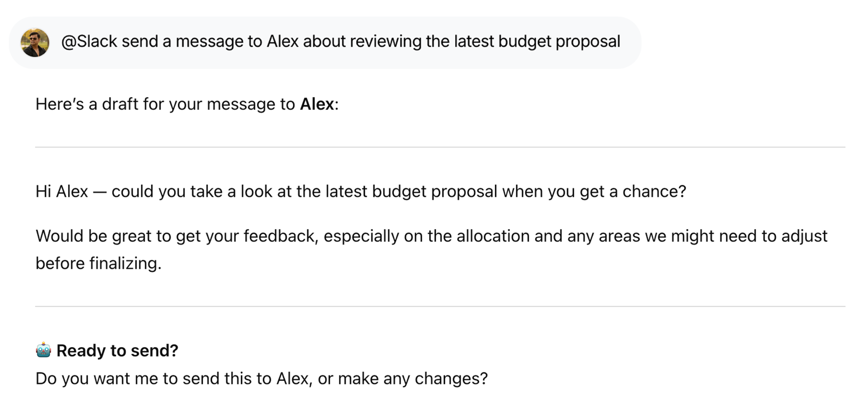Click the "before finalizing." line
Screen dimensions: 868x407
point(98,264)
